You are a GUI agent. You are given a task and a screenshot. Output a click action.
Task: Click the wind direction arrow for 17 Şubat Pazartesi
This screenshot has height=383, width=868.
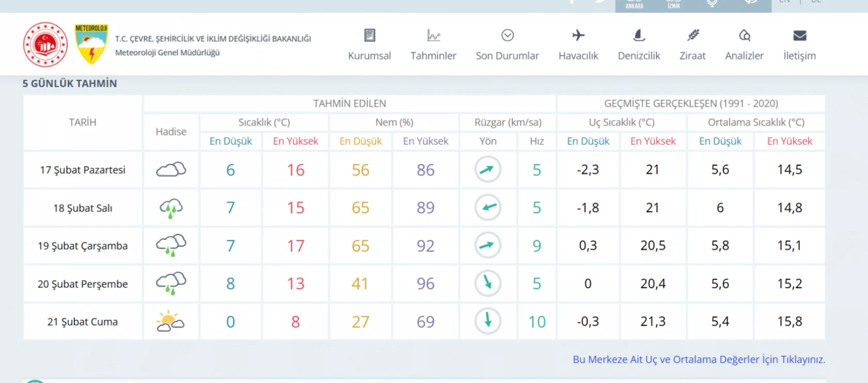click(x=488, y=169)
